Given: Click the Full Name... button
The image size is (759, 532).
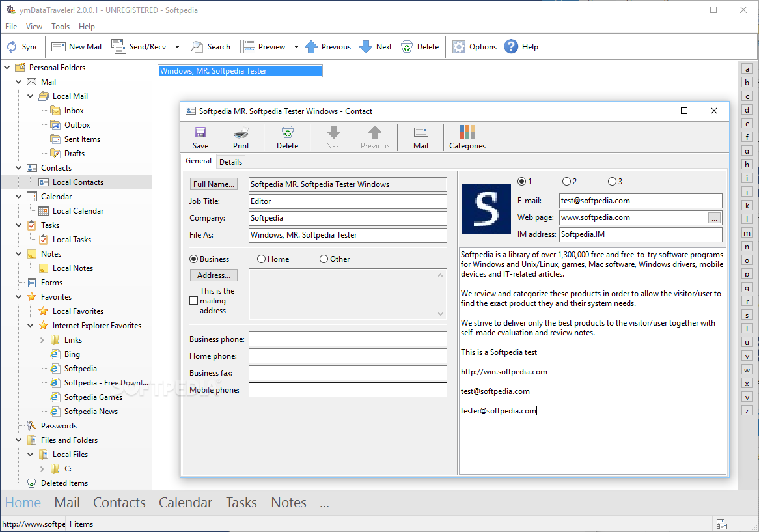Looking at the screenshot, I should pos(214,184).
